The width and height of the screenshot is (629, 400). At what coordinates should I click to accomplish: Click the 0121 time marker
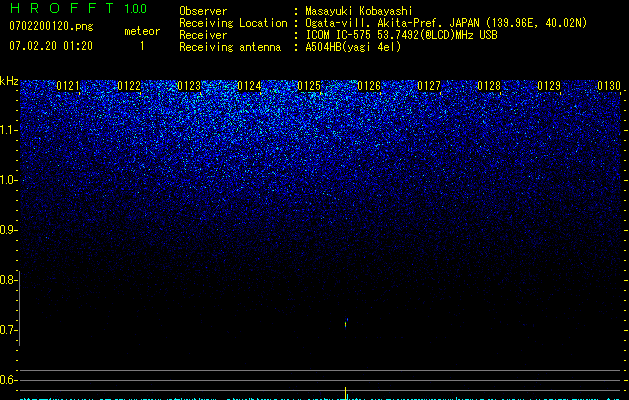tap(68, 86)
